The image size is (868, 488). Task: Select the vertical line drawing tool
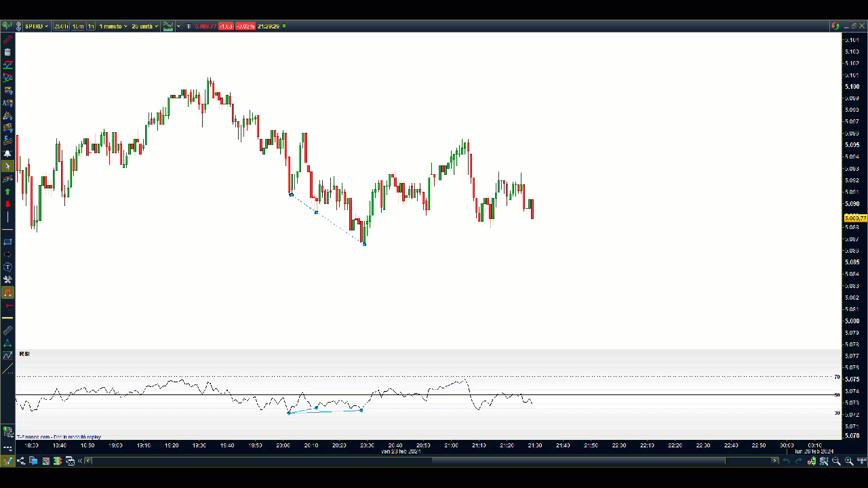tap(7, 218)
